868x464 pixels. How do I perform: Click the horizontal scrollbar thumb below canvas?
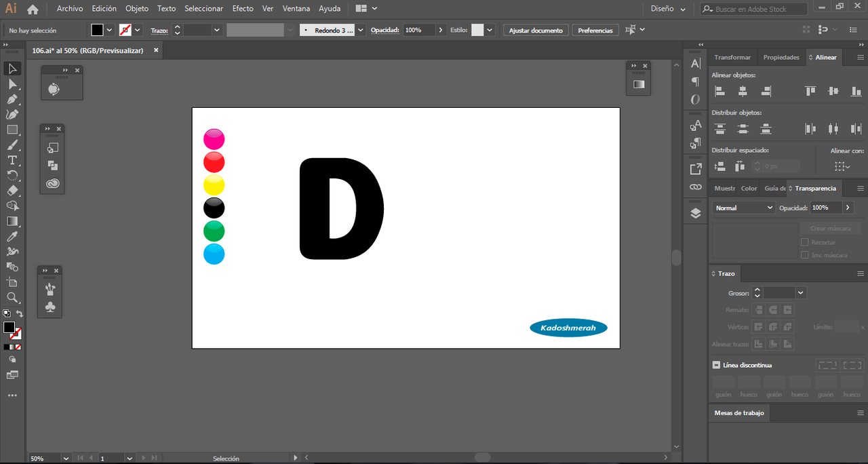click(x=482, y=457)
